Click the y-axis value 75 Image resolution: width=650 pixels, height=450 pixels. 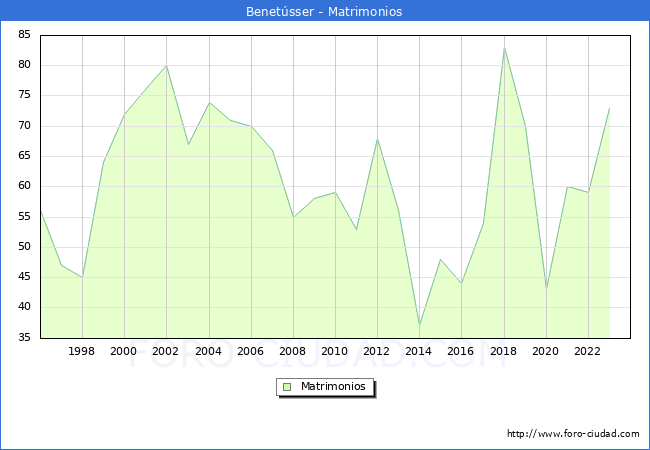tap(24, 95)
